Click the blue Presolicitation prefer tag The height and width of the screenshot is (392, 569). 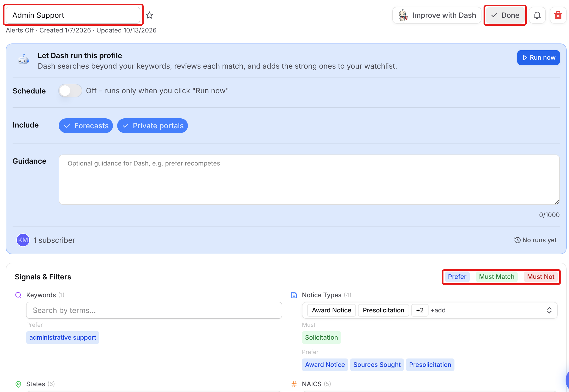[x=430, y=365]
